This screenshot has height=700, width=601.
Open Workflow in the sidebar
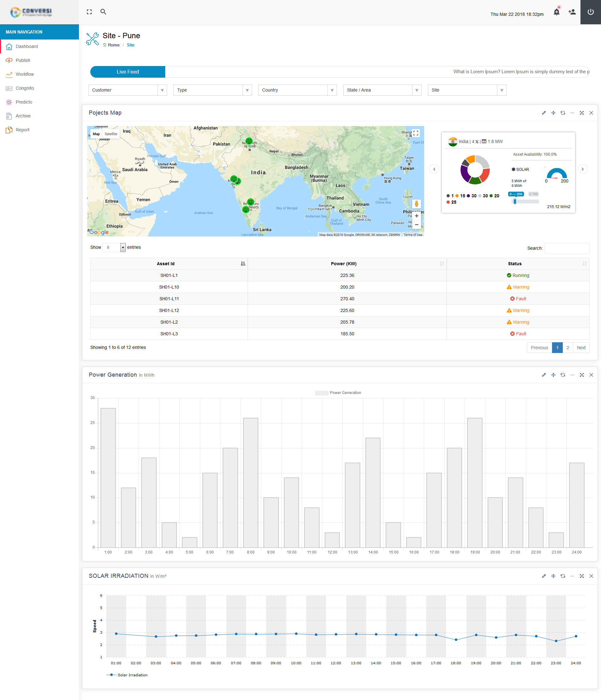pos(25,74)
